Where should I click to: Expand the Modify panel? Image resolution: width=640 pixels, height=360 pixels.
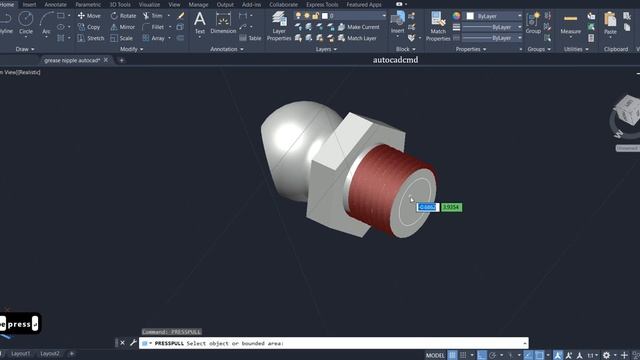[131, 49]
